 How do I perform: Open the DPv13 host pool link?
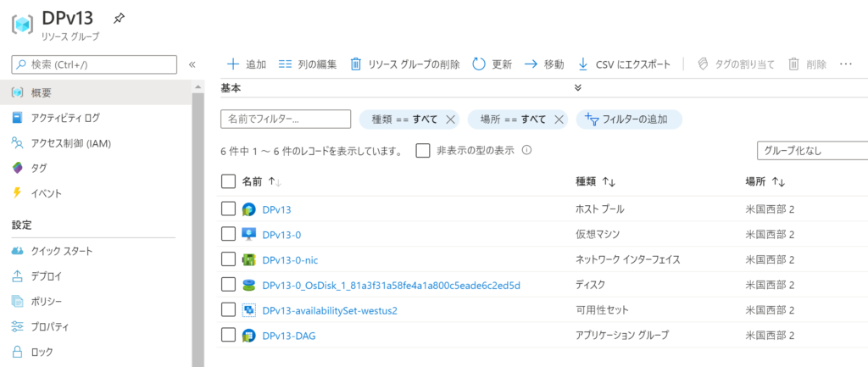(x=277, y=210)
